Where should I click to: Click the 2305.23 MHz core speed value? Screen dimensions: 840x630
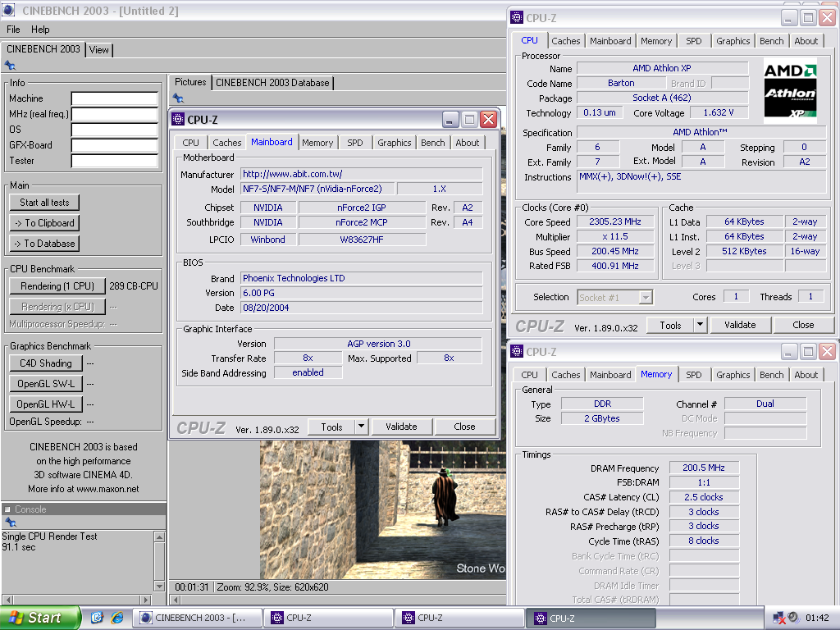(615, 221)
